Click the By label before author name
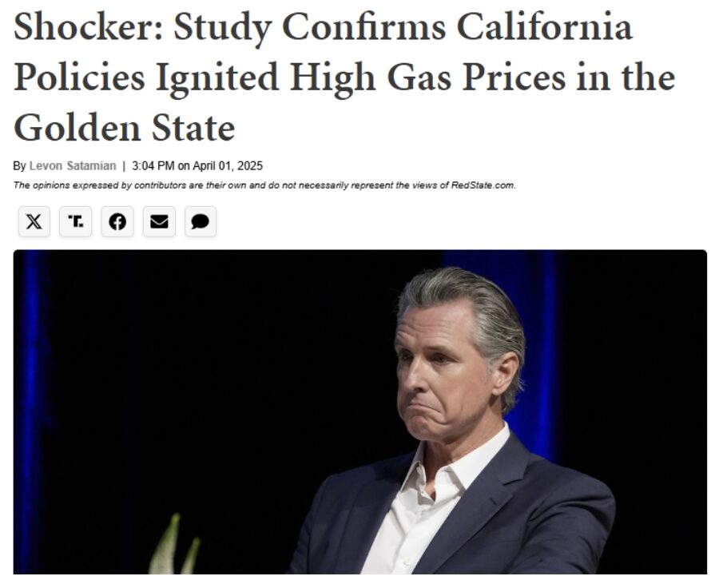 point(19,166)
